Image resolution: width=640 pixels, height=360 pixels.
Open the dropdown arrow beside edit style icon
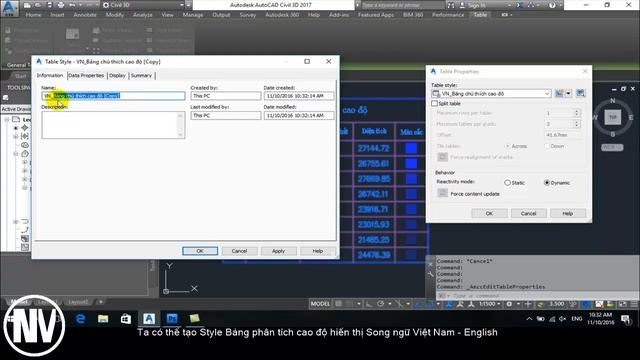(x=569, y=93)
